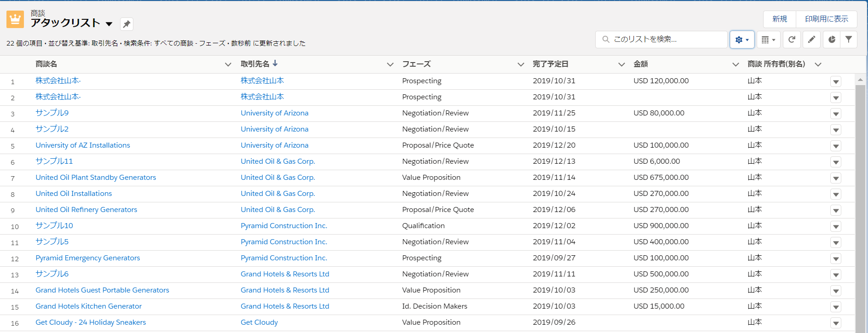
Task: Click the scrollbar up arrow
Action: point(860,80)
